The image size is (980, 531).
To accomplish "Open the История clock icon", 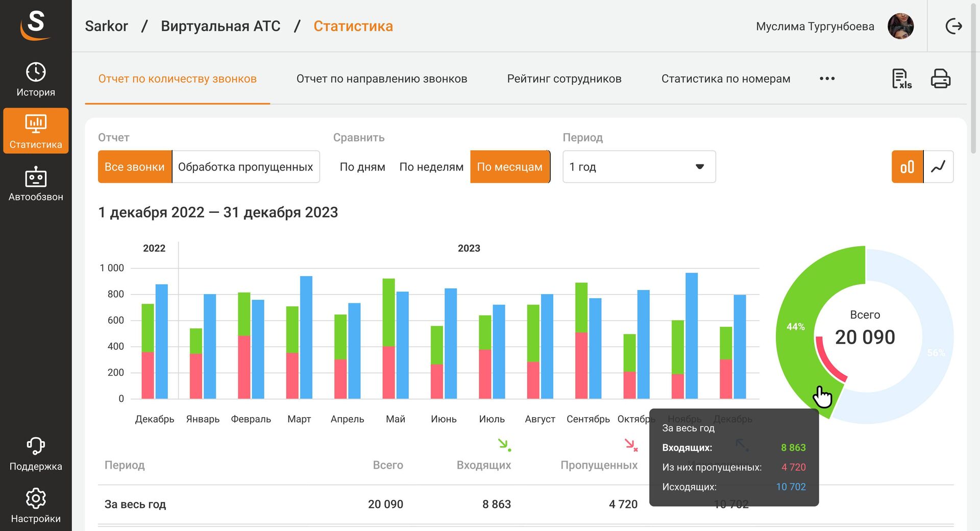I will point(36,72).
